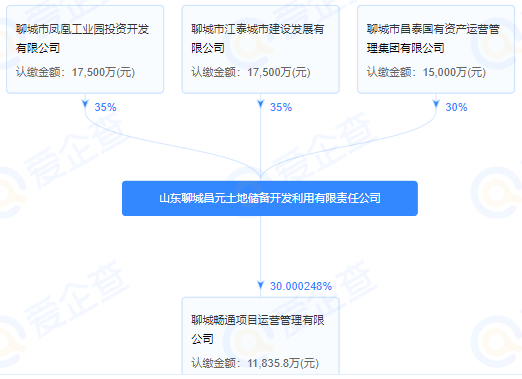
Task: Click the 35% label under 凤凰工业园 card
Action: click(105, 107)
